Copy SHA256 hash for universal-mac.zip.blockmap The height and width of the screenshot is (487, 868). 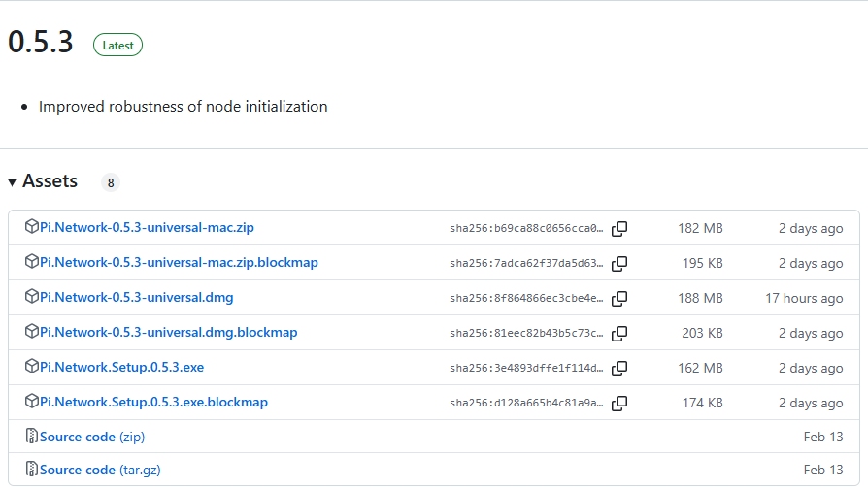coord(619,264)
